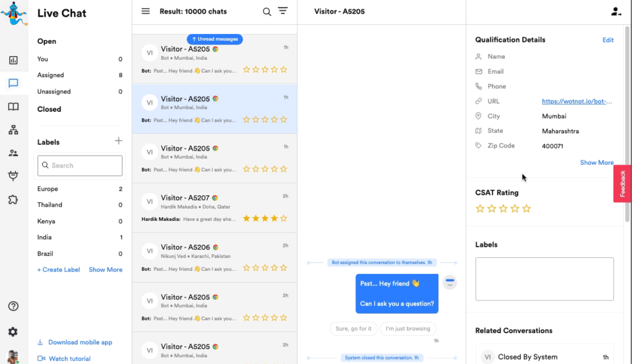Click the search magnifier in chat list
The image size is (632, 364).
click(267, 12)
